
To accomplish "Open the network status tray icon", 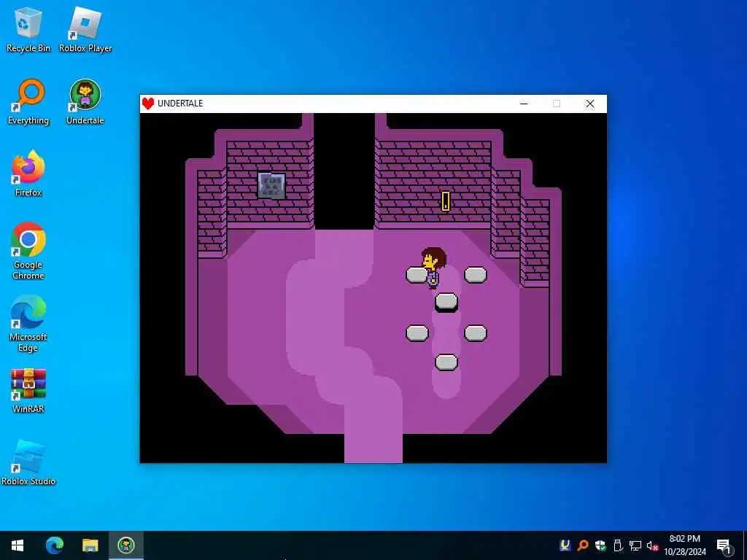I will 635,545.
